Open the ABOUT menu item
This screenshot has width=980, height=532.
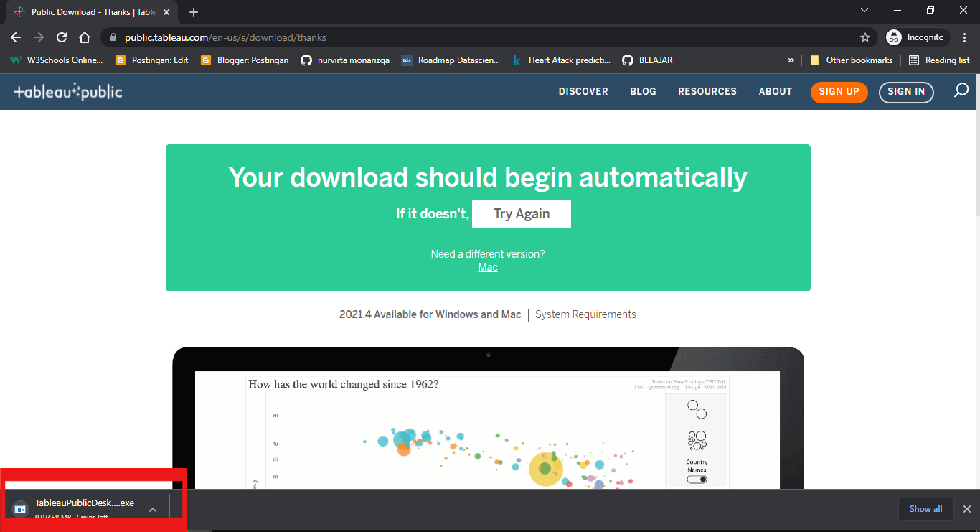[776, 91]
